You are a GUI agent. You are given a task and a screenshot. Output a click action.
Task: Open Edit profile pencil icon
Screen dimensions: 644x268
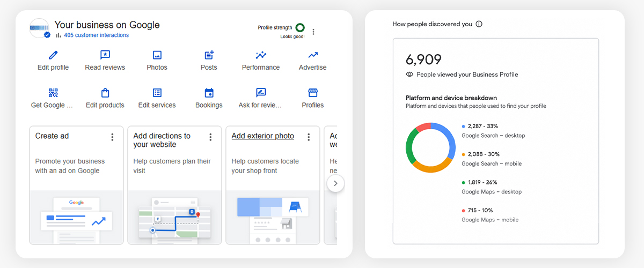[53, 55]
